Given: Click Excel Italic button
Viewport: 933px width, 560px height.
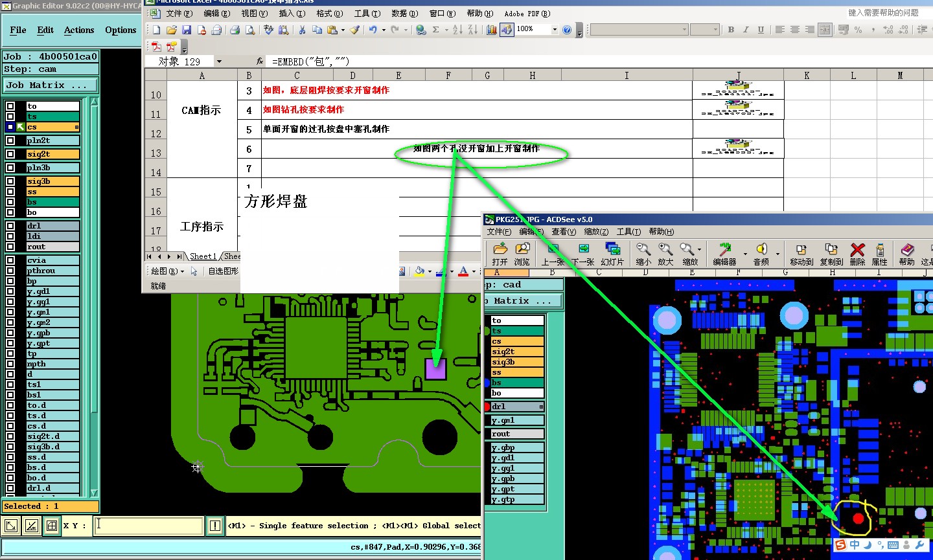Looking at the screenshot, I should pos(746,30).
